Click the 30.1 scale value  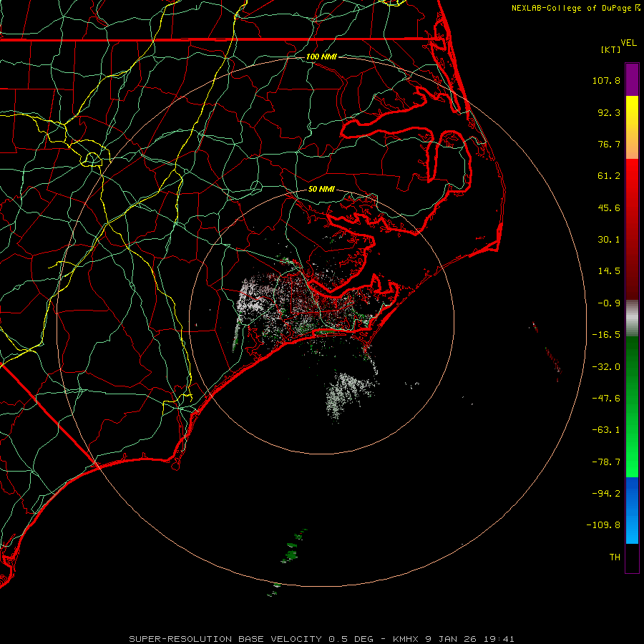[x=609, y=240]
